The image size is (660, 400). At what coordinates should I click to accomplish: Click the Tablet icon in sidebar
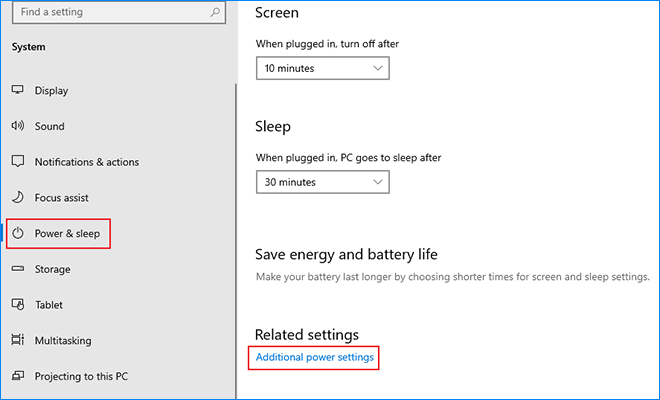click(x=17, y=305)
